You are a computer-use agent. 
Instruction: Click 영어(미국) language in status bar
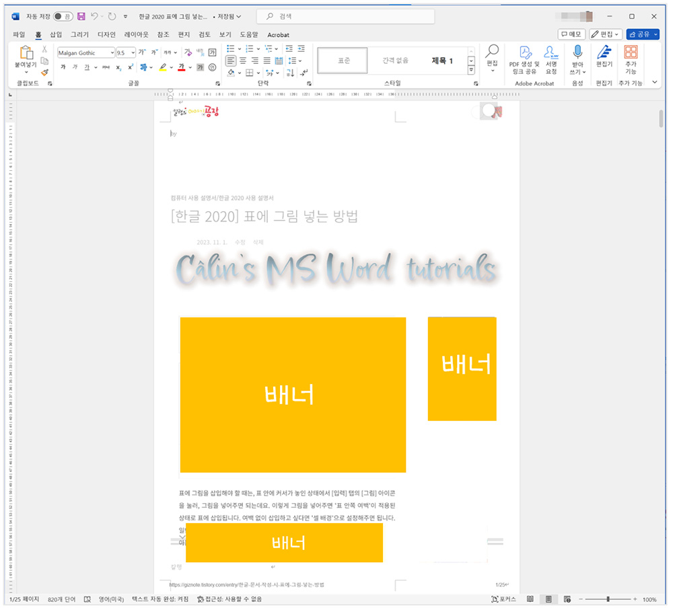pos(111,599)
